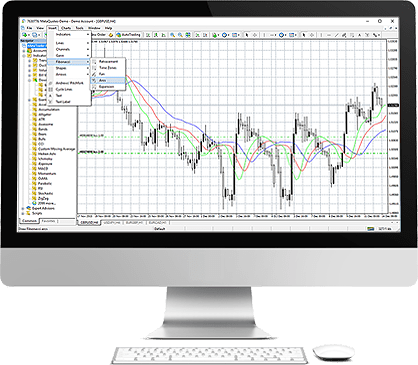Click the MetaEditor icon beside New Order

coord(111,35)
